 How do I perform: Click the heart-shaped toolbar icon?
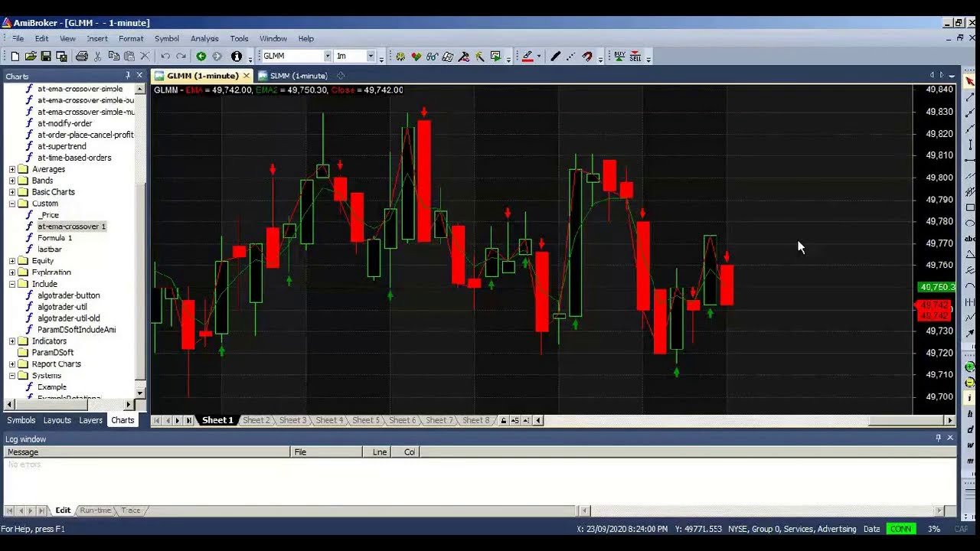(416, 57)
